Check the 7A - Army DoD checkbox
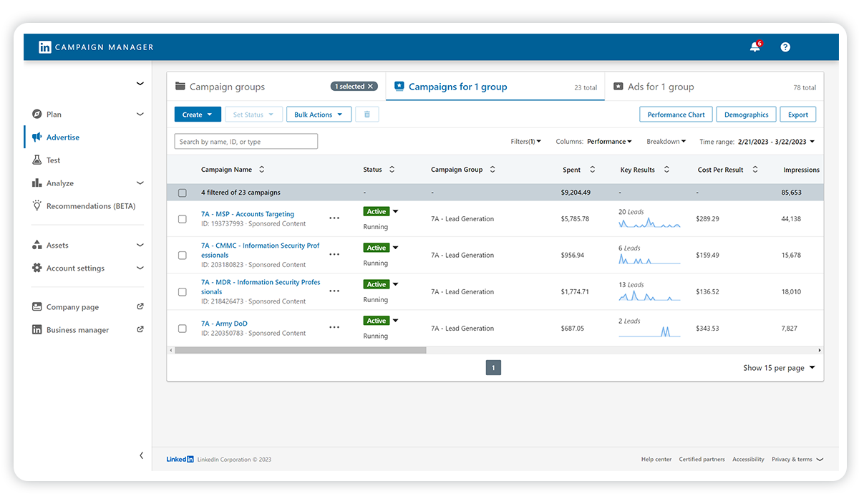 (x=183, y=329)
